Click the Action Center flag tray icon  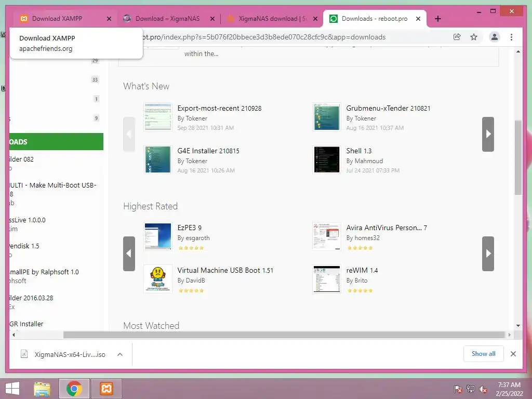(x=458, y=389)
